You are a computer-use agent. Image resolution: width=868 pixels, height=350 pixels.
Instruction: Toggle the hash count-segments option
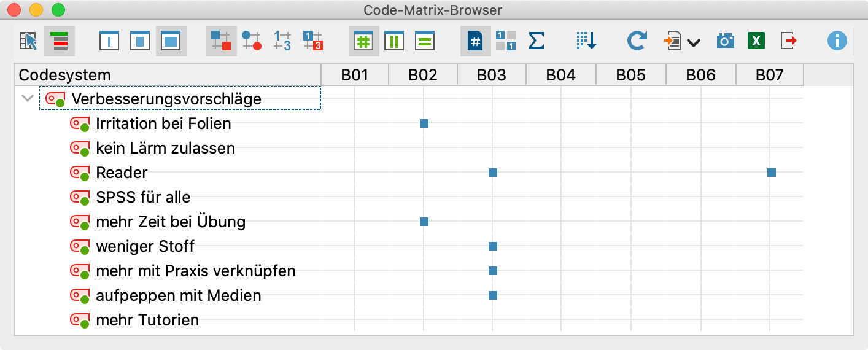pyautogui.click(x=364, y=41)
